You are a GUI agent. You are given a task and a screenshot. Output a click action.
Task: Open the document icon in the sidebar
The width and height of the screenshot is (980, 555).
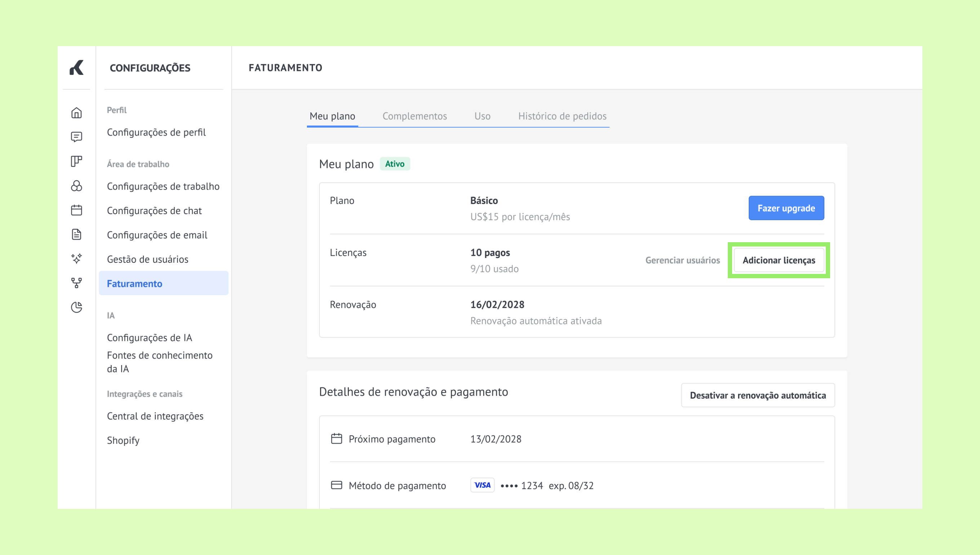coord(77,234)
